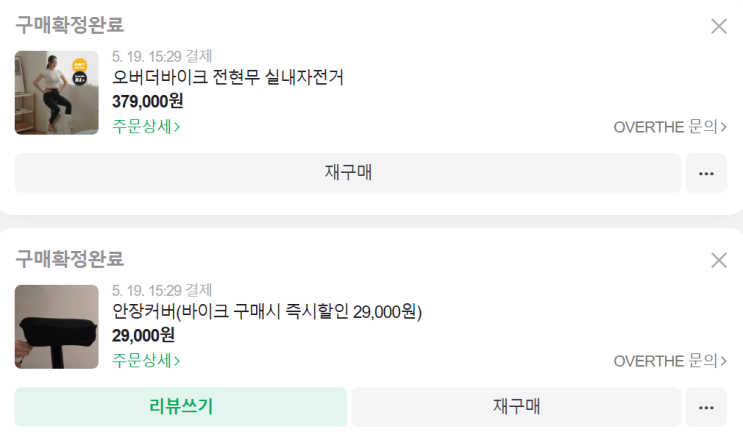Viewport: 743px width, 435px height.
Task: Click the 안장커버 product name
Action: click(x=267, y=312)
